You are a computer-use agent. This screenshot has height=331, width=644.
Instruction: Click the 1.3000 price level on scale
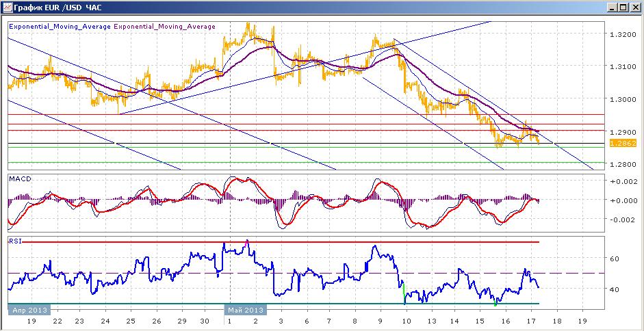click(623, 99)
